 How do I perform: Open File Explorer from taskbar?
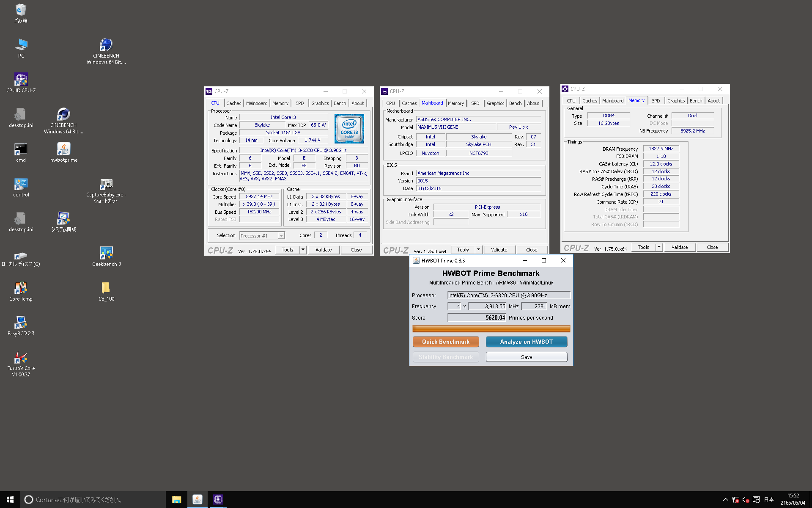177,500
